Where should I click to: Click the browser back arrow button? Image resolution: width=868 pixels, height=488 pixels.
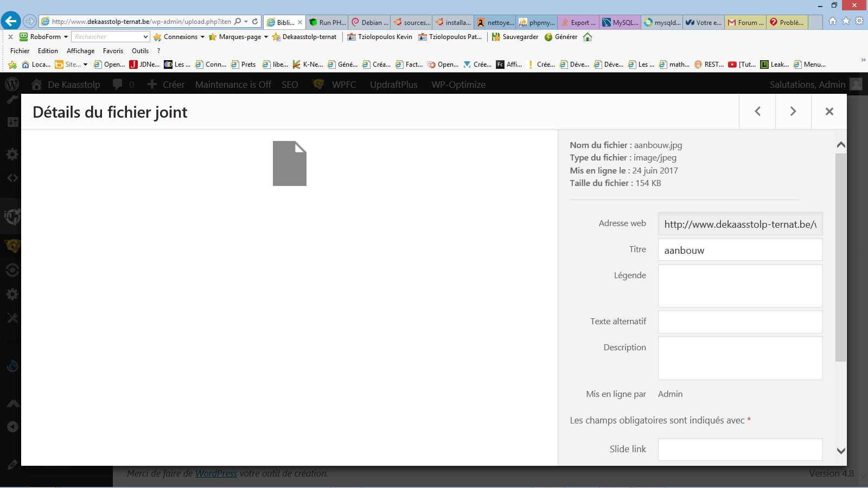click(x=10, y=21)
